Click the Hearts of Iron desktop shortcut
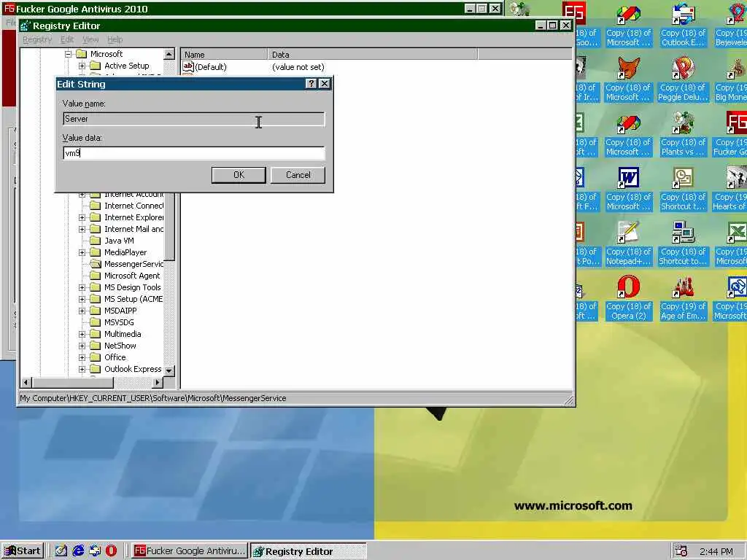 tap(730, 190)
